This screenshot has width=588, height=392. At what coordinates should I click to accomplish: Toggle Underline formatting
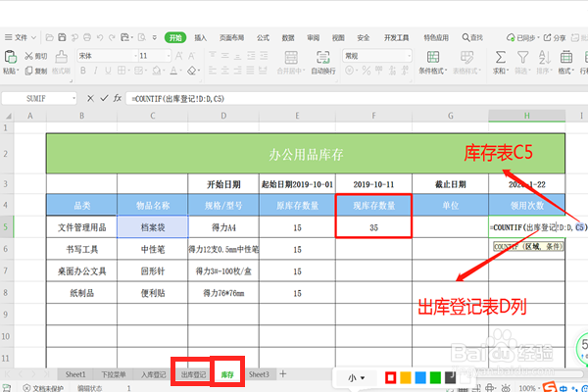coord(108,71)
